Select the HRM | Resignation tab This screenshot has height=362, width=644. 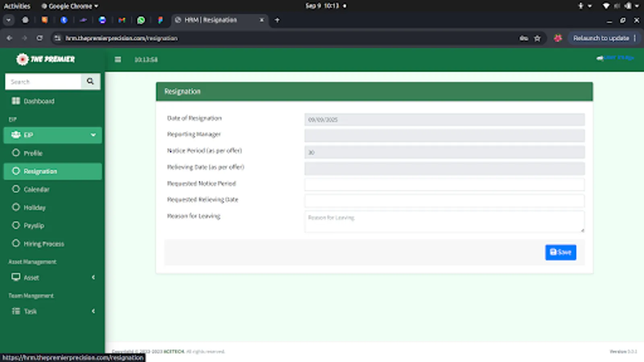[219, 20]
